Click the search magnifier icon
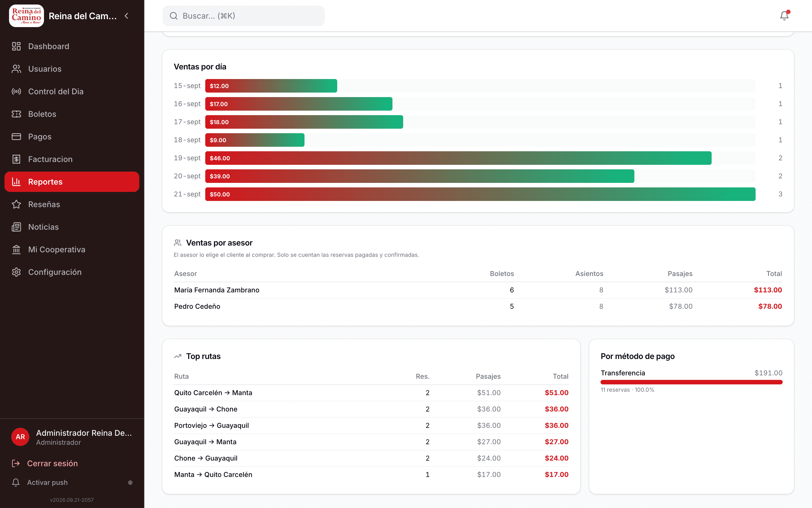812x508 pixels. [x=173, y=16]
